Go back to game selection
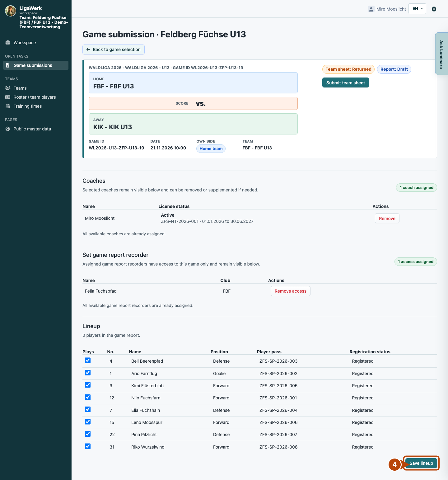Image resolution: width=448 pixels, height=480 pixels. (x=114, y=49)
